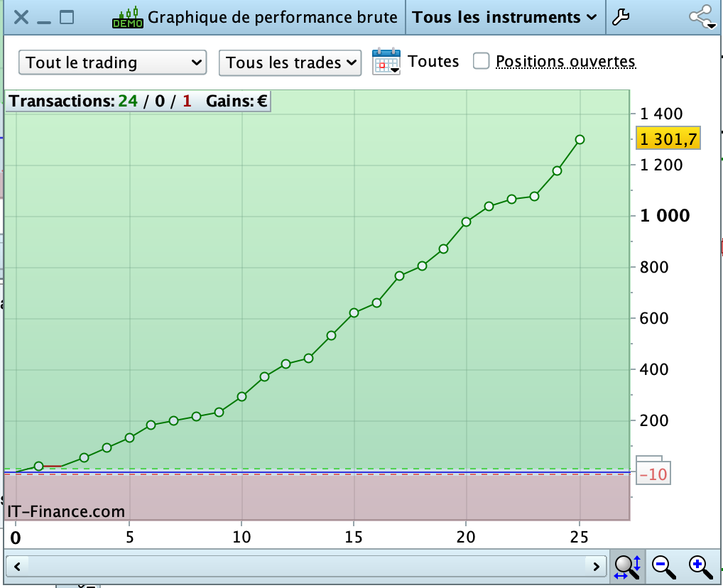Click the -10 drawdown value label
723x588 pixels.
pyautogui.click(x=653, y=474)
